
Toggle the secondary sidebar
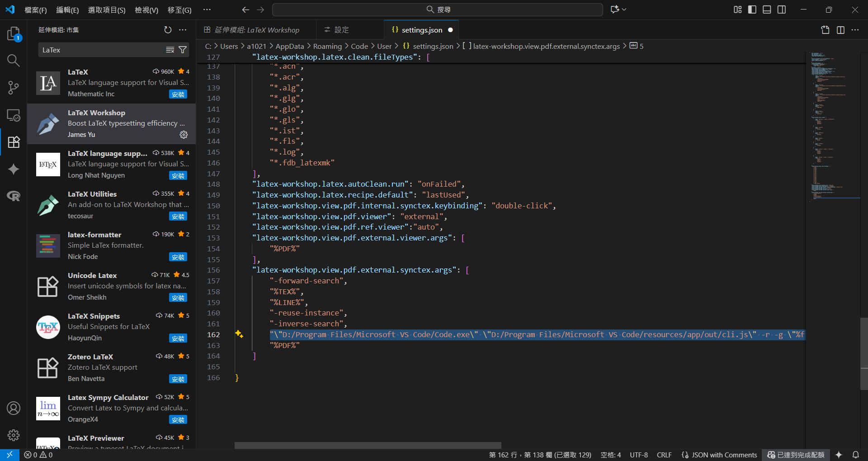click(x=782, y=9)
